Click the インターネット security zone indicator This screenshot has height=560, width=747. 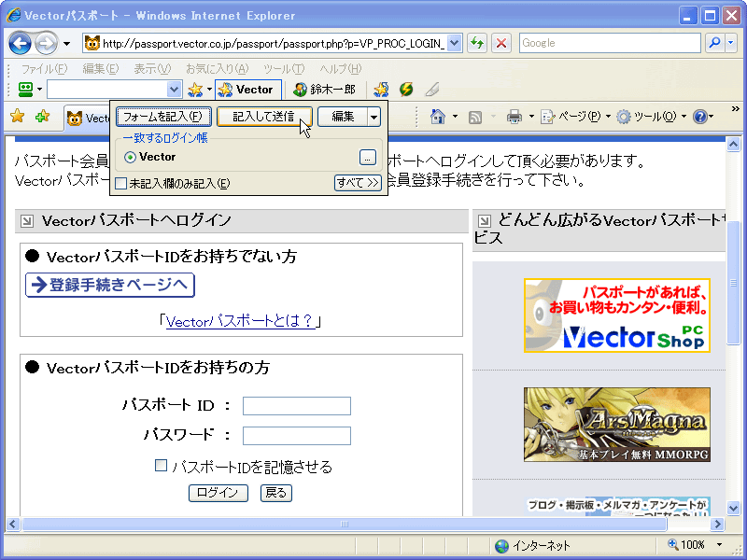click(x=532, y=546)
